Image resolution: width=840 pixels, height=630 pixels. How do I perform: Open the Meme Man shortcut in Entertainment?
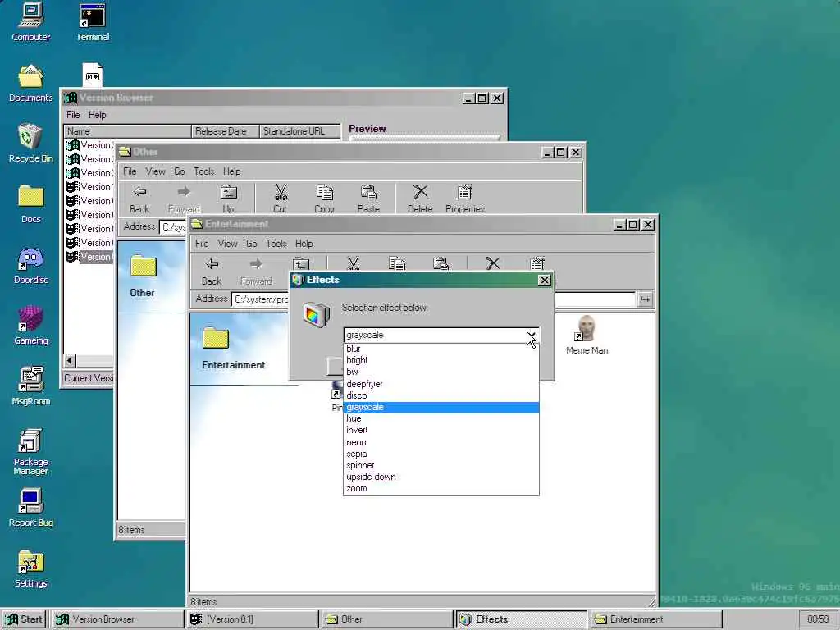587,336
